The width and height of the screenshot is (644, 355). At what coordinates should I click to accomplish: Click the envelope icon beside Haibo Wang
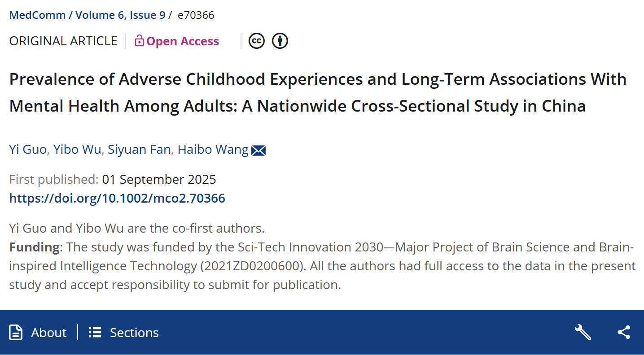click(x=258, y=151)
